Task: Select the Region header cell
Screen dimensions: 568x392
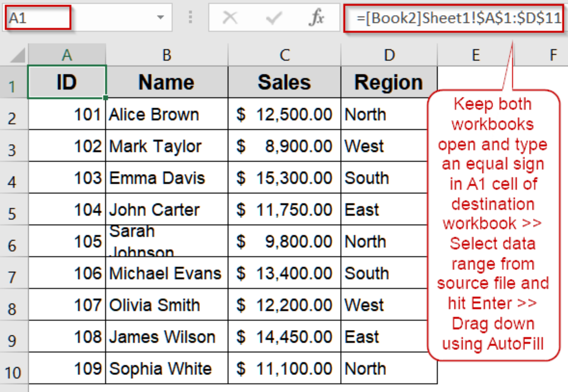Action: pos(388,82)
